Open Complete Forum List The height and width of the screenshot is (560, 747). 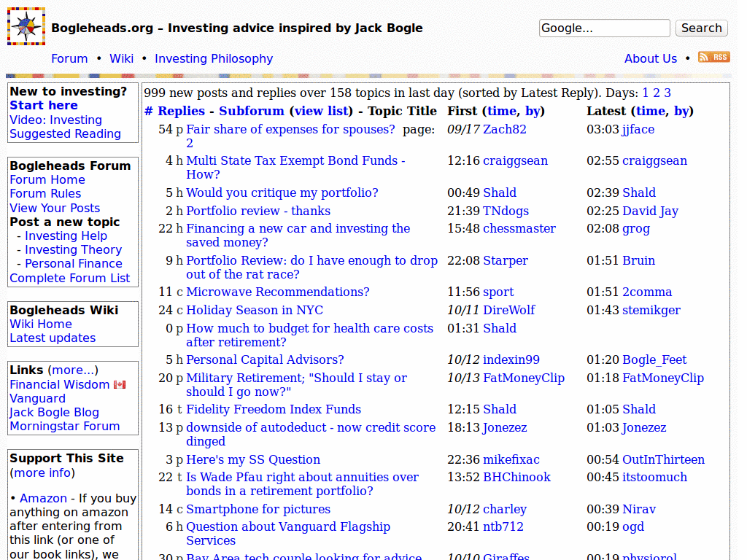click(x=69, y=278)
